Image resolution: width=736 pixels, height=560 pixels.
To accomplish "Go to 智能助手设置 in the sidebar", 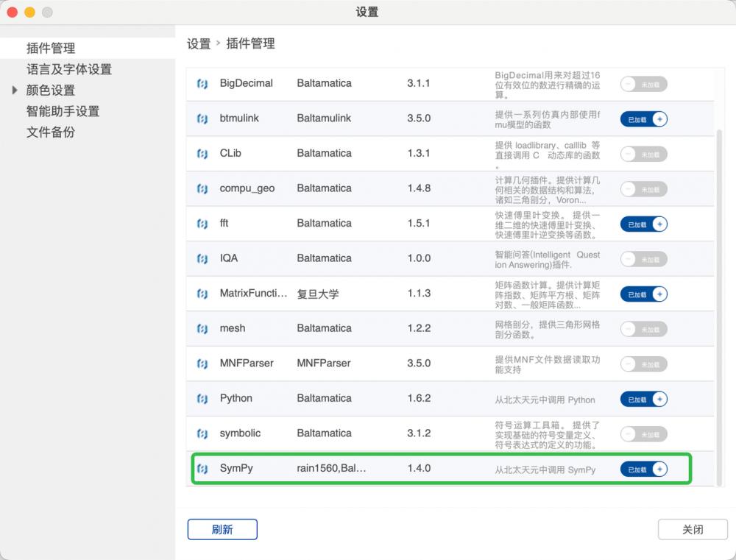I will pos(63,112).
